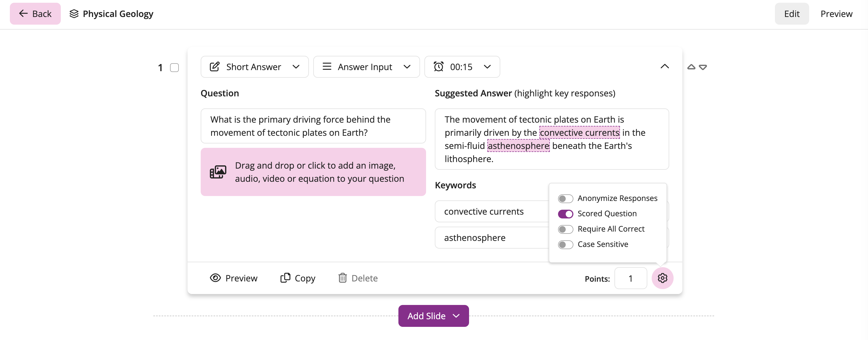Viewport: 868px width, 340px height.
Task: Select the Edit tab
Action: [792, 13]
